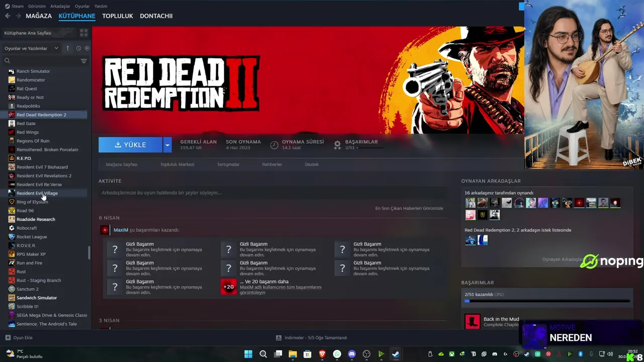Screen dimensions: 644x362
Task: Open the MAĞAZA tab
Action: [x=39, y=16]
